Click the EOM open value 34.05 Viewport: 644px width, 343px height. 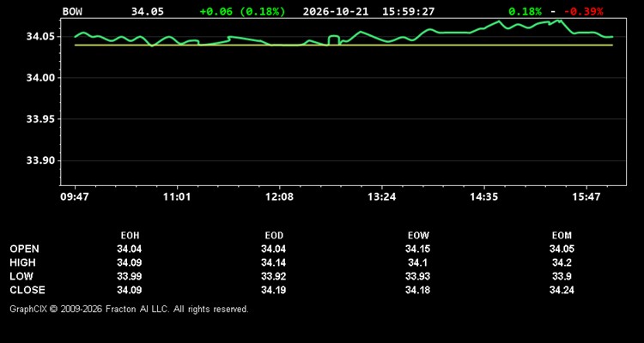tap(562, 249)
